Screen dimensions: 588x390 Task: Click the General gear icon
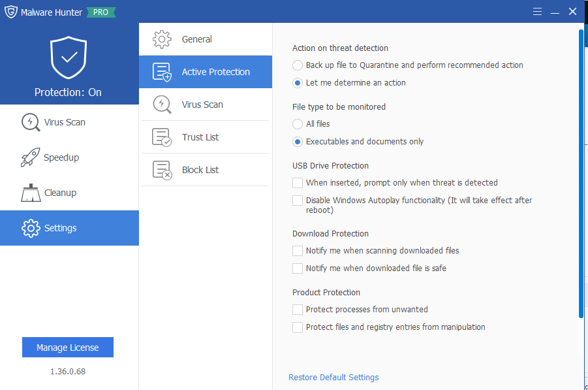point(162,39)
